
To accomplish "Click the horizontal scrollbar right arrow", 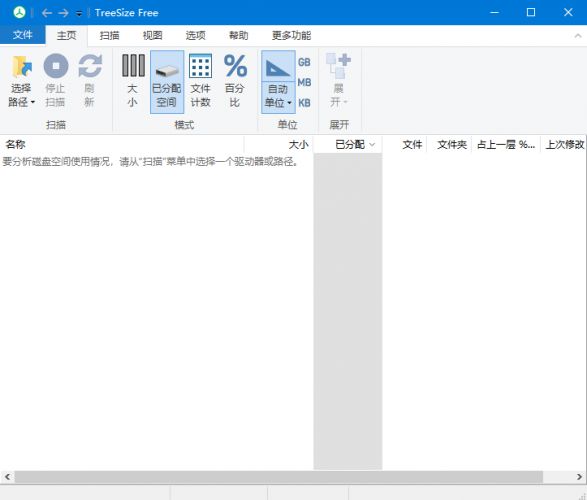I will point(579,477).
